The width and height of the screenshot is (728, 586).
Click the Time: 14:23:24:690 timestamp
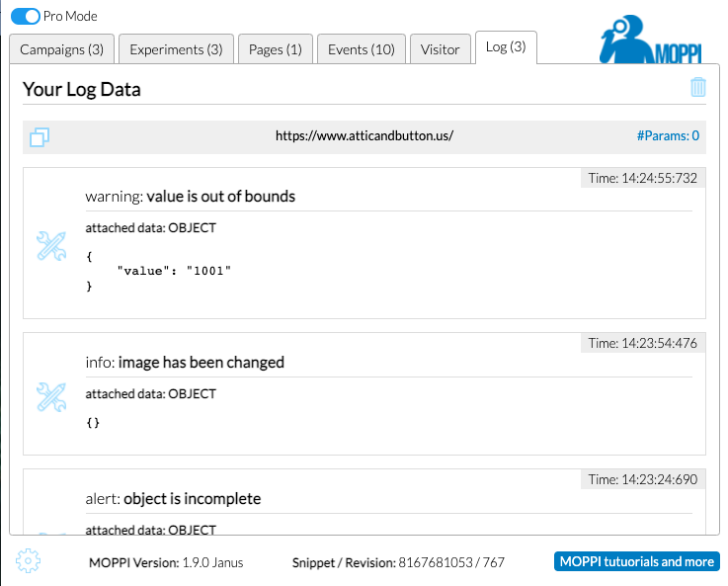click(643, 479)
